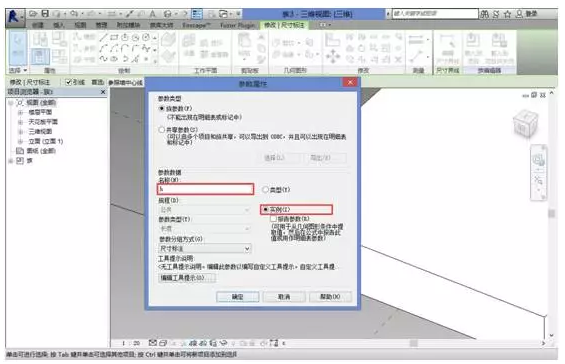Click the highlighted thin lines icon in quick access toolbar
The image size is (565, 364).
click(x=196, y=14)
